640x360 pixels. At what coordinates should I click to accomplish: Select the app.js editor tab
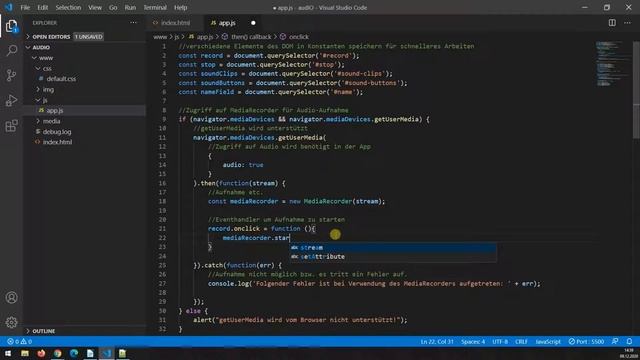pyautogui.click(x=227, y=23)
